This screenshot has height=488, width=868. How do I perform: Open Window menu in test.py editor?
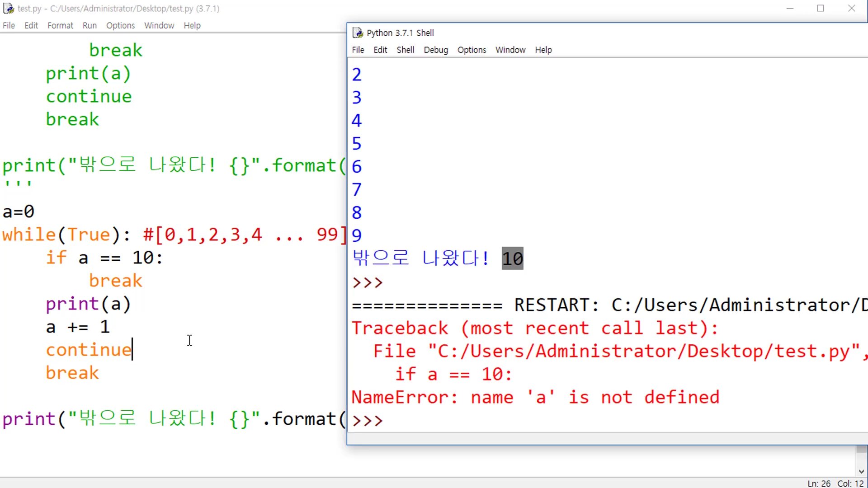(159, 25)
